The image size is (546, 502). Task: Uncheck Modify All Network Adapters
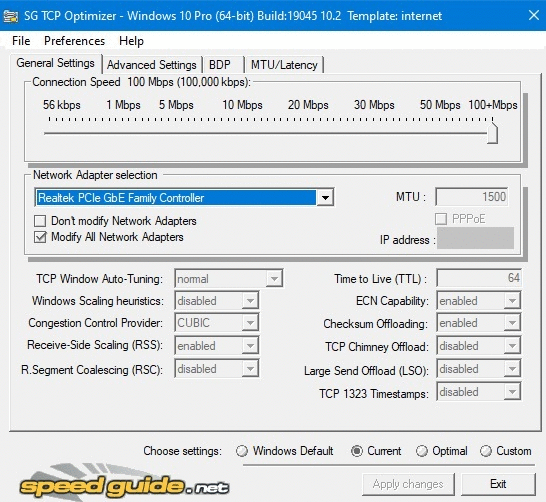pos(40,237)
